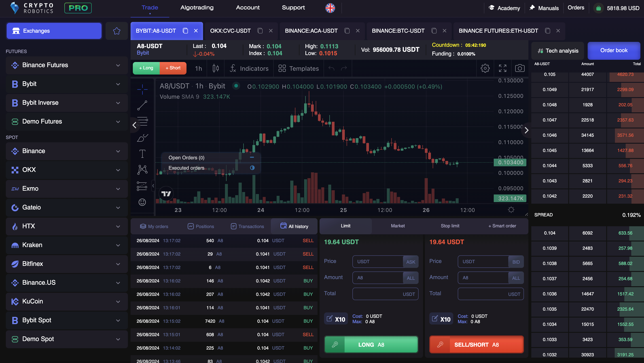Click the long Price input field
Viewport: 644px width, 363px height.
378,262
